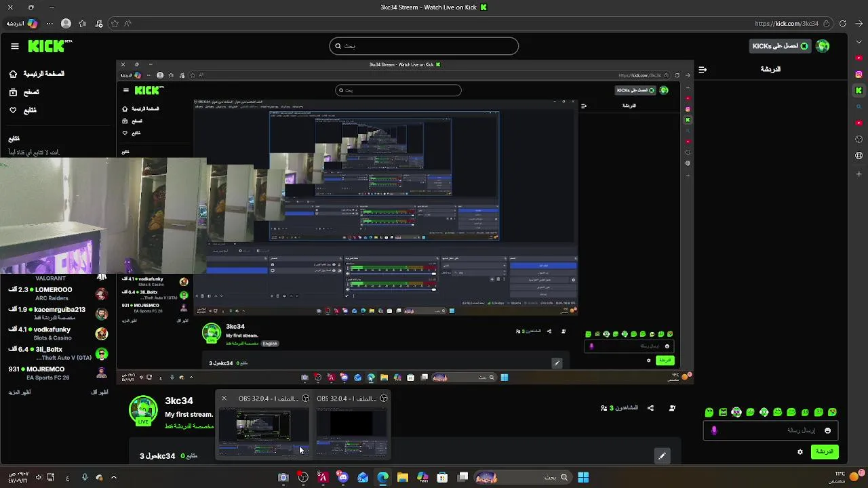Focus the Kick search box
This screenshot has width=868, height=488.
(x=424, y=46)
